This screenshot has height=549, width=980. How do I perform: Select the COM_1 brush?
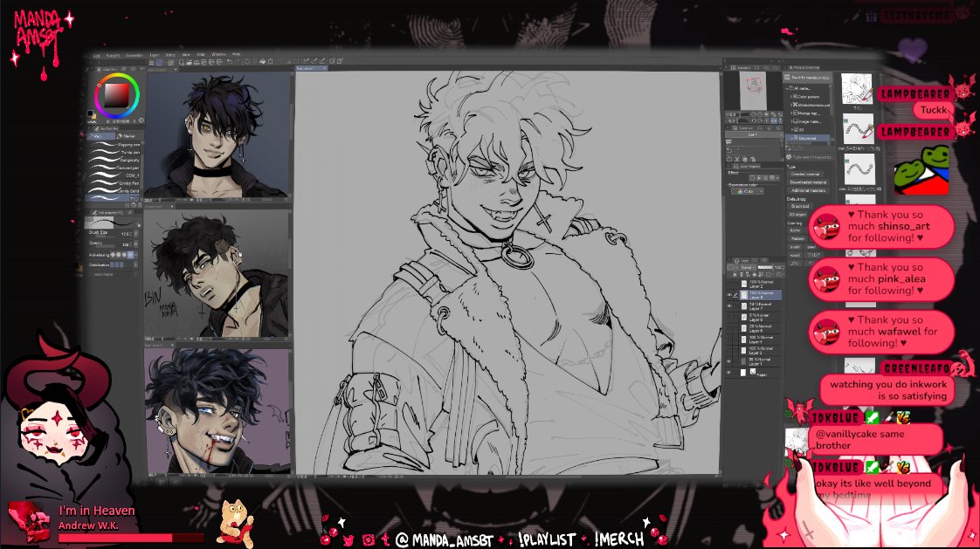click(x=114, y=175)
